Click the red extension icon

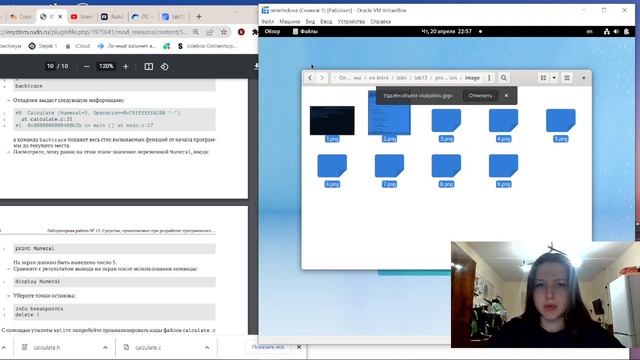241,32
